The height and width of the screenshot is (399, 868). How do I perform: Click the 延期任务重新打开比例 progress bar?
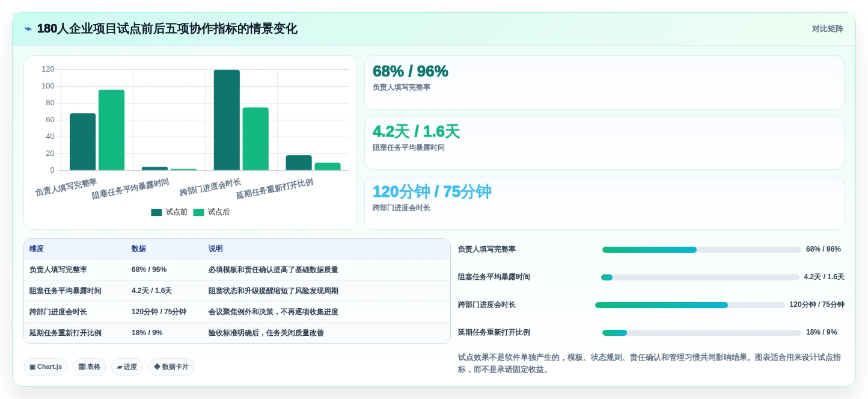(701, 333)
